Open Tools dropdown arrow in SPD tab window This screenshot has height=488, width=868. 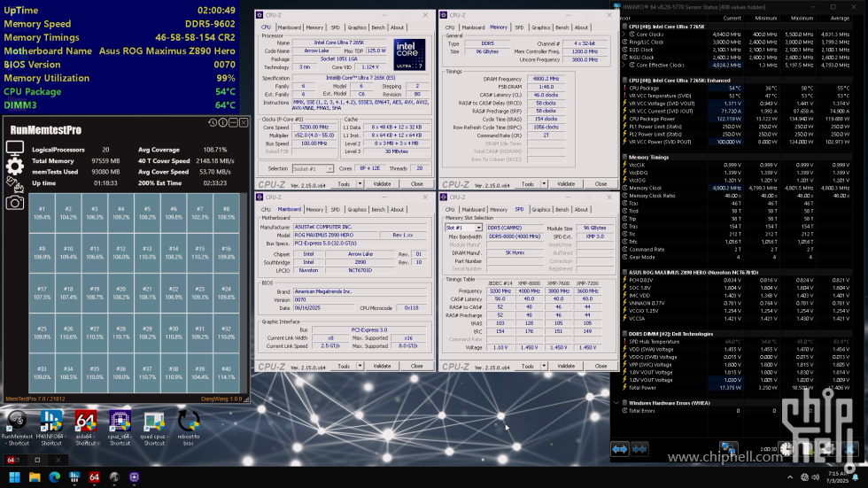[x=544, y=366]
